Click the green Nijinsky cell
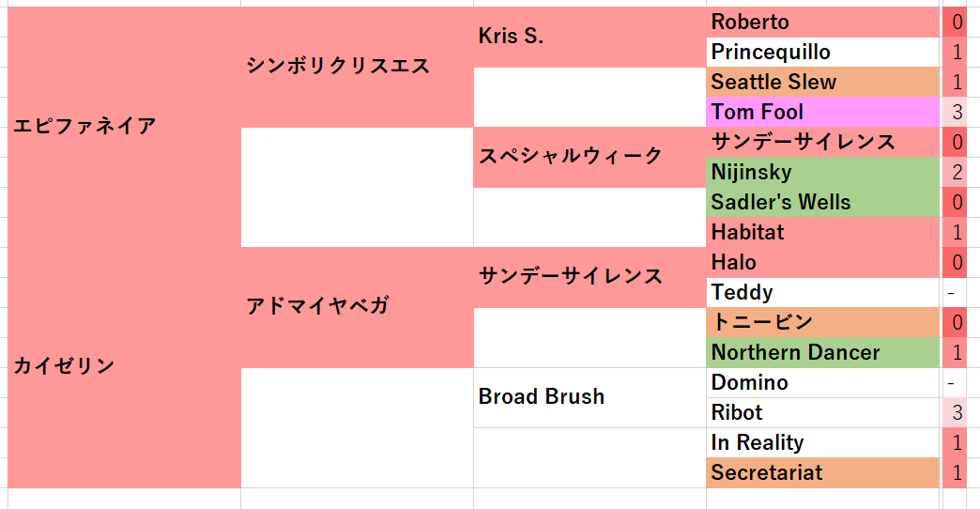The width and height of the screenshot is (980, 509). [822, 172]
